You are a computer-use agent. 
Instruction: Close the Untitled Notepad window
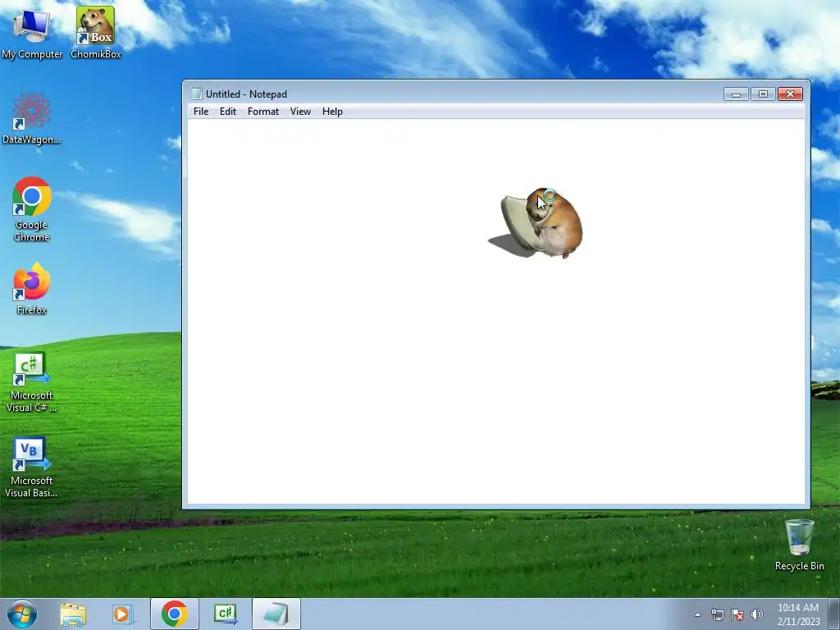point(790,94)
